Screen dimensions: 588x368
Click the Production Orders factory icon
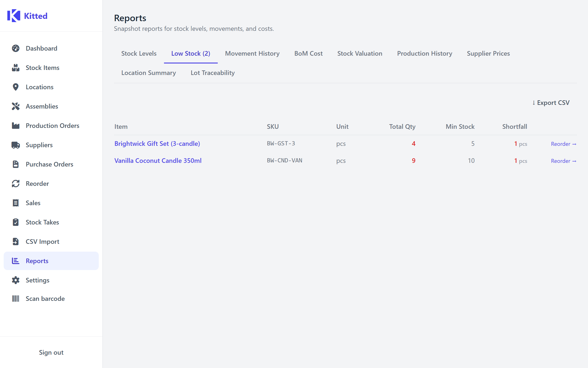click(16, 126)
